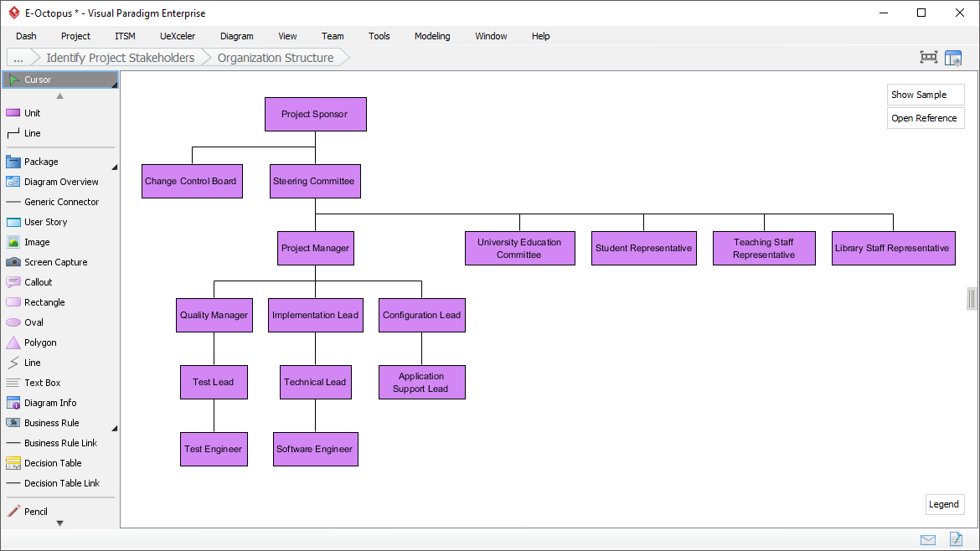The width and height of the screenshot is (980, 551).
Task: Select the Library Staff Representative unit
Action: pyautogui.click(x=893, y=248)
